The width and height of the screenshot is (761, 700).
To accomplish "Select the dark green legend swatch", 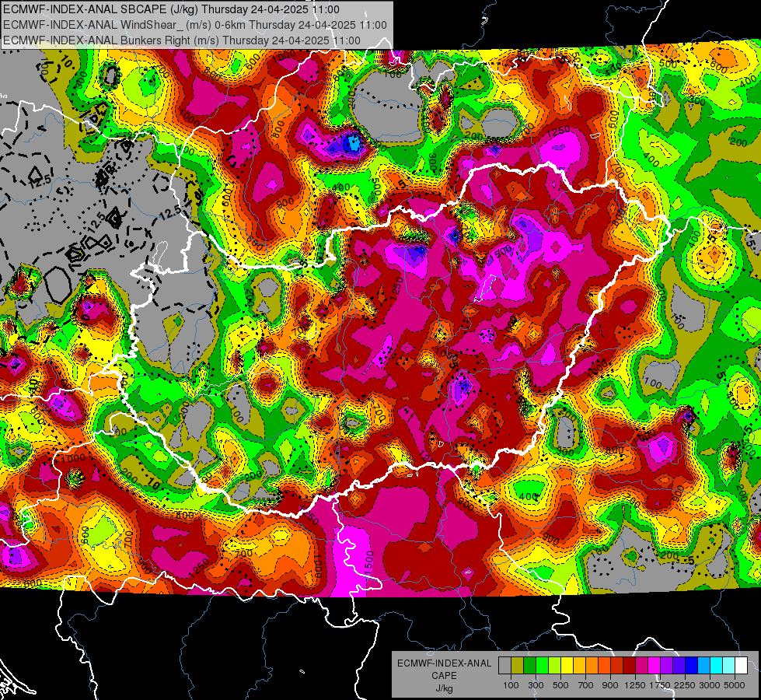I will point(529,666).
